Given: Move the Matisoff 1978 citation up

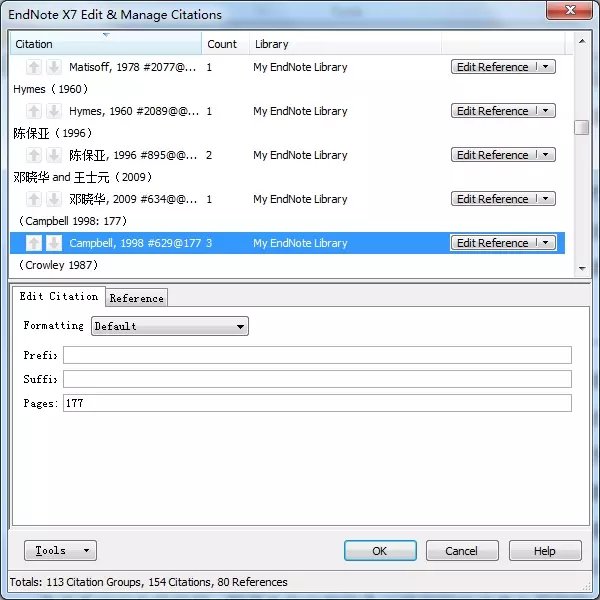Looking at the screenshot, I should point(34,67).
